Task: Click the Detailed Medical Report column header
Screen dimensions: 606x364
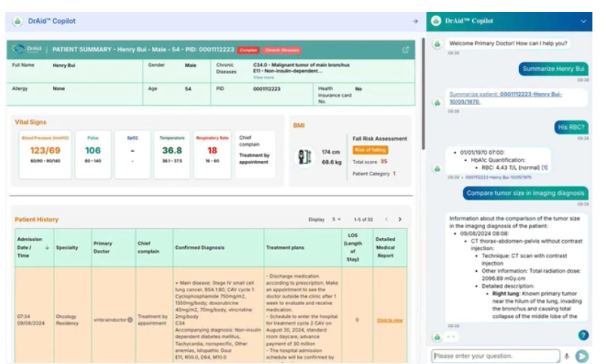Action: [390, 248]
